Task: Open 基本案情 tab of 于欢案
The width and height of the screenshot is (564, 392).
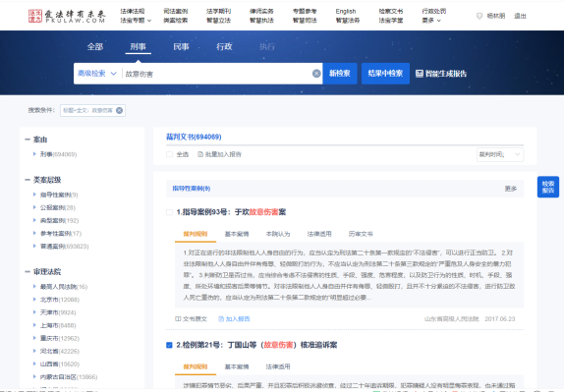Action: click(x=237, y=234)
